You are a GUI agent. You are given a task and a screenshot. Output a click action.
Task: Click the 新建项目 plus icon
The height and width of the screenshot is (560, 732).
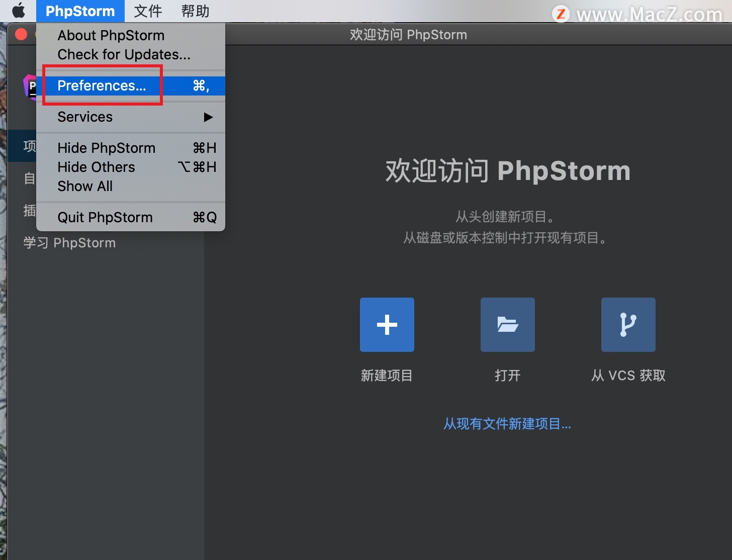click(387, 325)
